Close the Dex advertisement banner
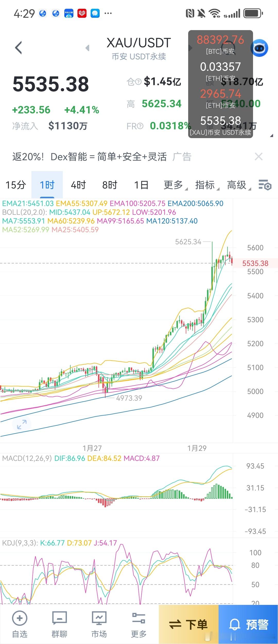Viewport: 278px width, 644px height. coord(259,156)
